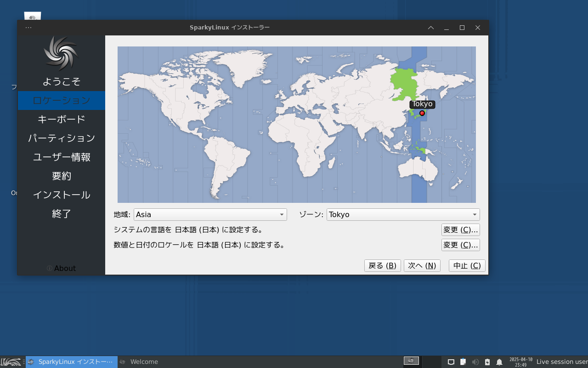This screenshot has width=588, height=368.
Task: Open the About link in sidebar
Action: 62,268
